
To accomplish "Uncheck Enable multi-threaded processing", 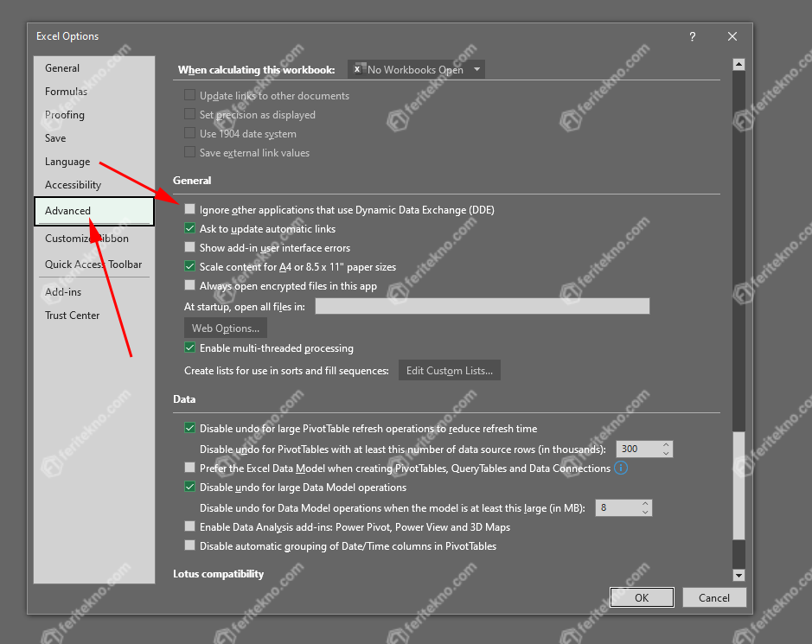I will point(190,348).
